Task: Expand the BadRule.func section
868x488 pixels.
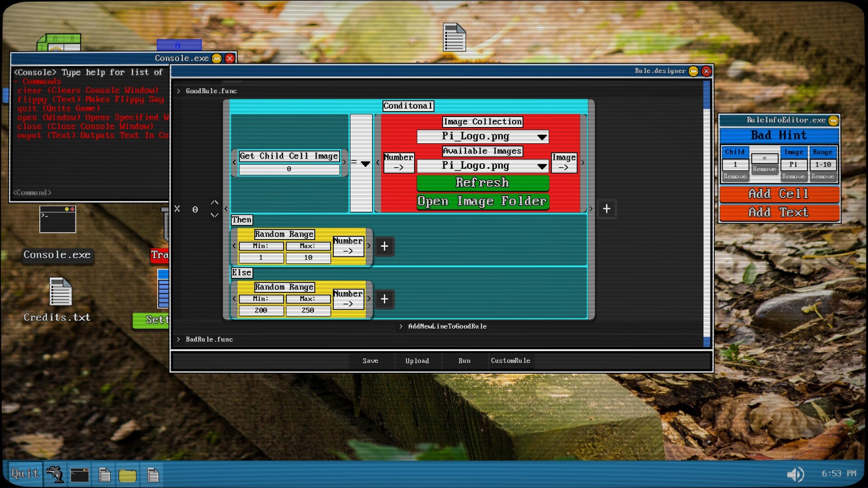Action: pyautogui.click(x=179, y=339)
